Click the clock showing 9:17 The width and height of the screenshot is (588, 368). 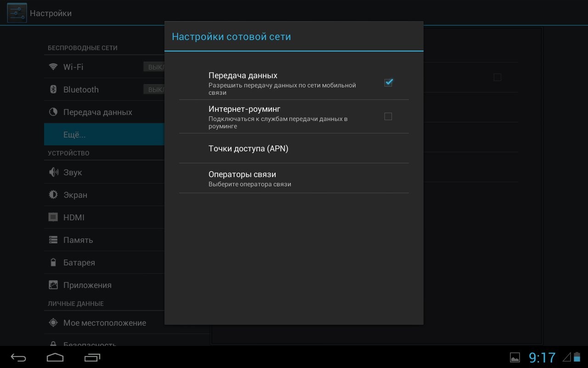pos(542,357)
